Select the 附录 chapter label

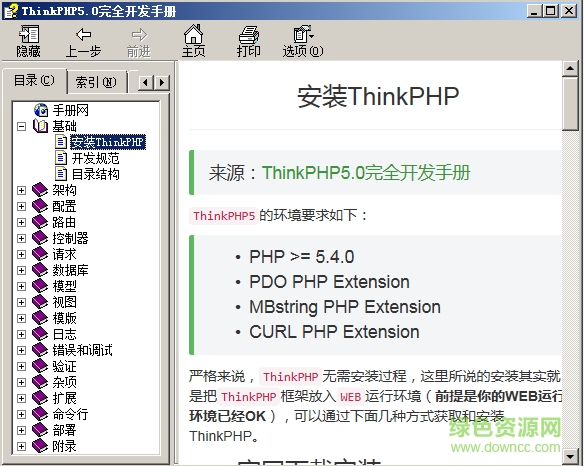tap(64, 446)
